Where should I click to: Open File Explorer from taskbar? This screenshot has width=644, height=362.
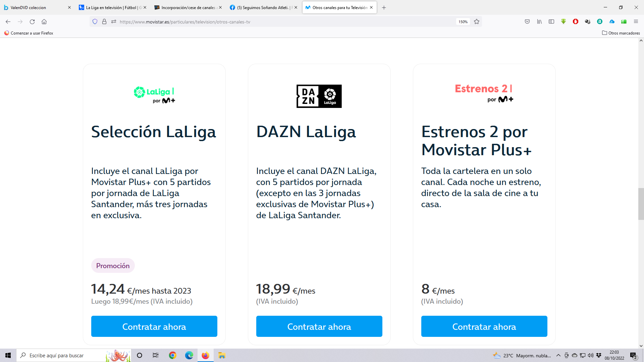click(x=222, y=355)
